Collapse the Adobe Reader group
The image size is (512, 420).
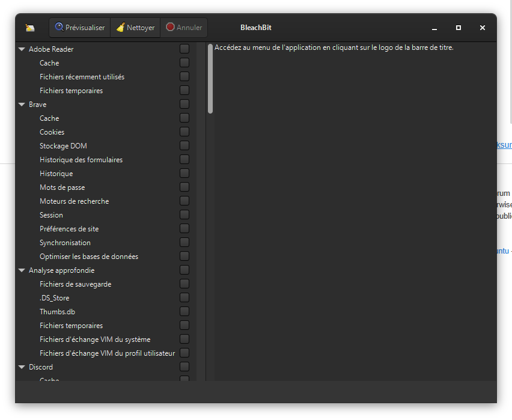22,49
